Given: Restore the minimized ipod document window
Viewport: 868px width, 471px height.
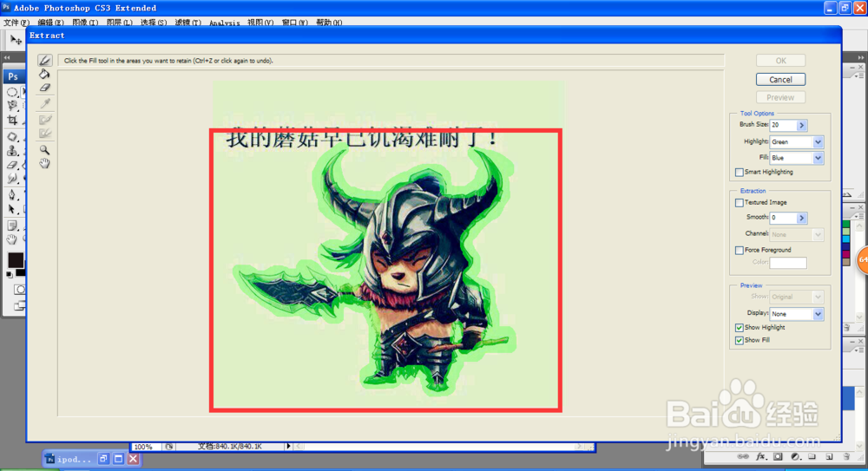Looking at the screenshot, I should 103,459.
